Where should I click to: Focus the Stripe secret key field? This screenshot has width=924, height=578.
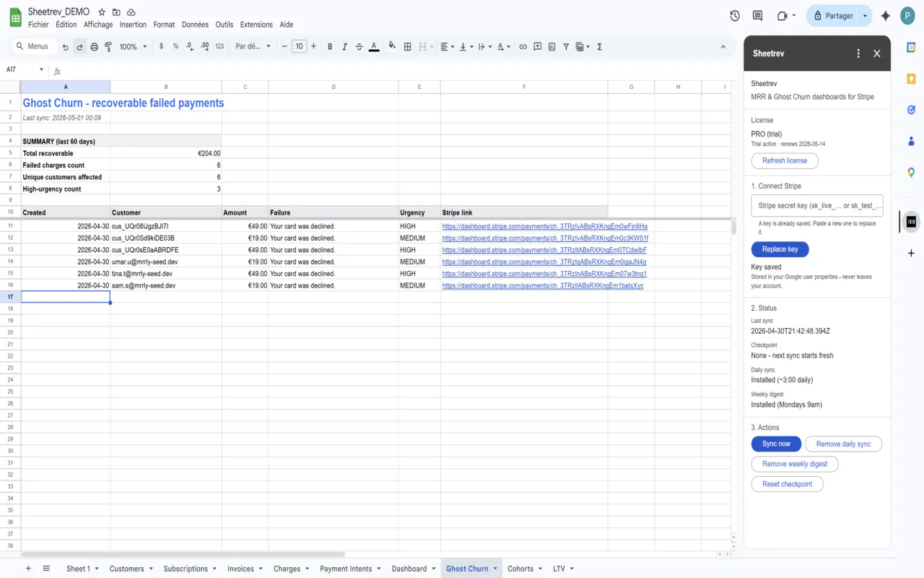(817, 206)
